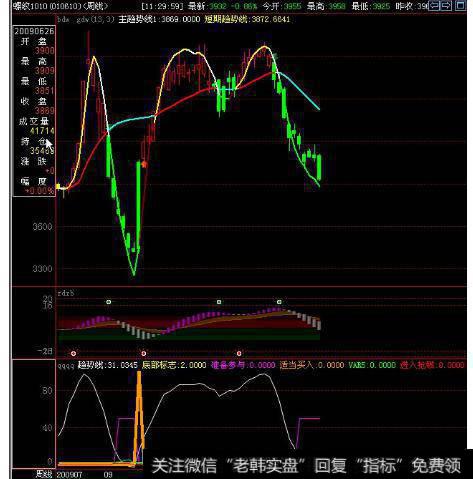Open the qqqq indicator name label

[66, 365]
